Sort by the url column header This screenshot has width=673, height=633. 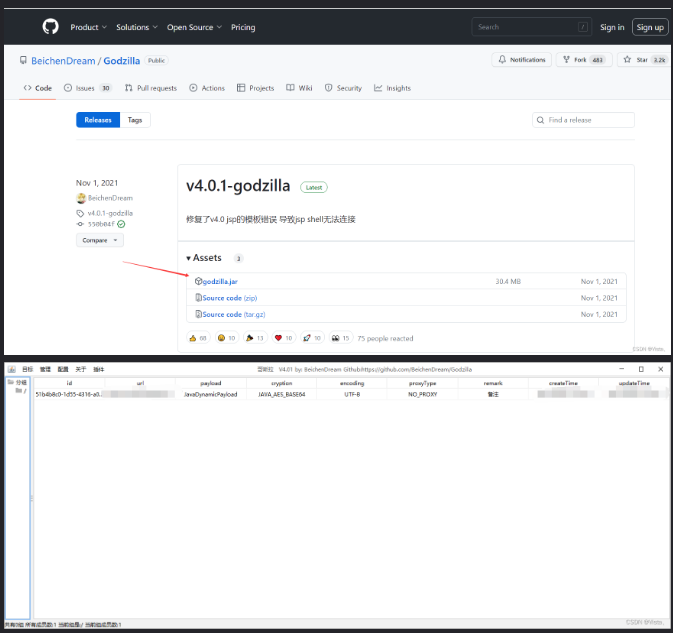coord(140,383)
